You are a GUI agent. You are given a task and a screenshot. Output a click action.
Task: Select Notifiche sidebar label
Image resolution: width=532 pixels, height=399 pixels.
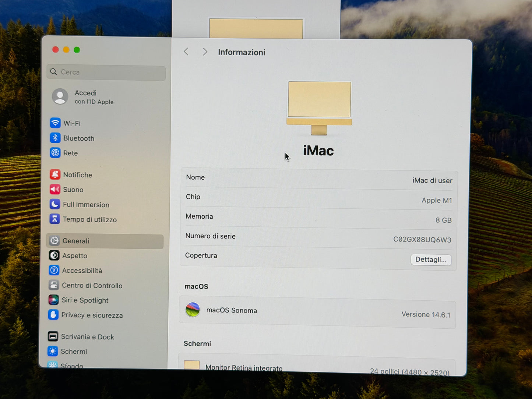[77, 175]
